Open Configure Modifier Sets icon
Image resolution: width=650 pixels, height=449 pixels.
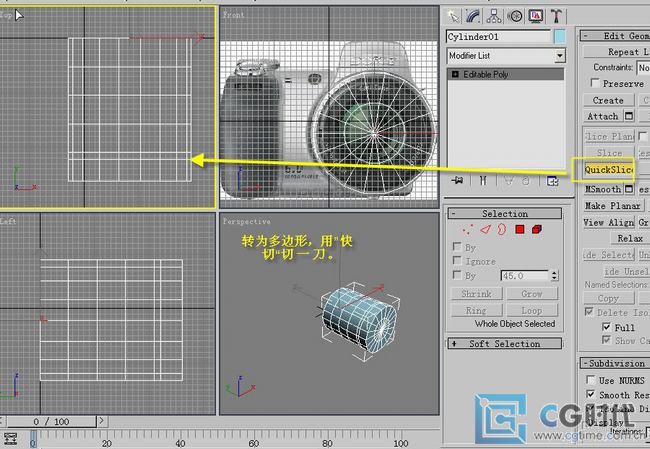[552, 180]
